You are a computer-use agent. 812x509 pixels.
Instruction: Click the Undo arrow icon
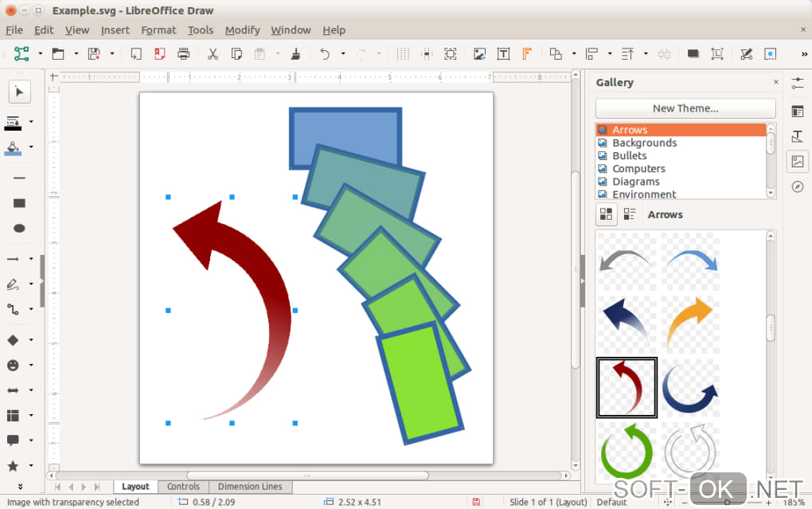point(325,53)
